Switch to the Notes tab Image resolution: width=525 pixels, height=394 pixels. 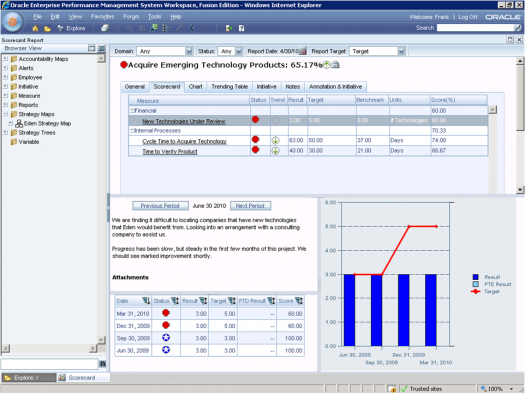(x=292, y=87)
